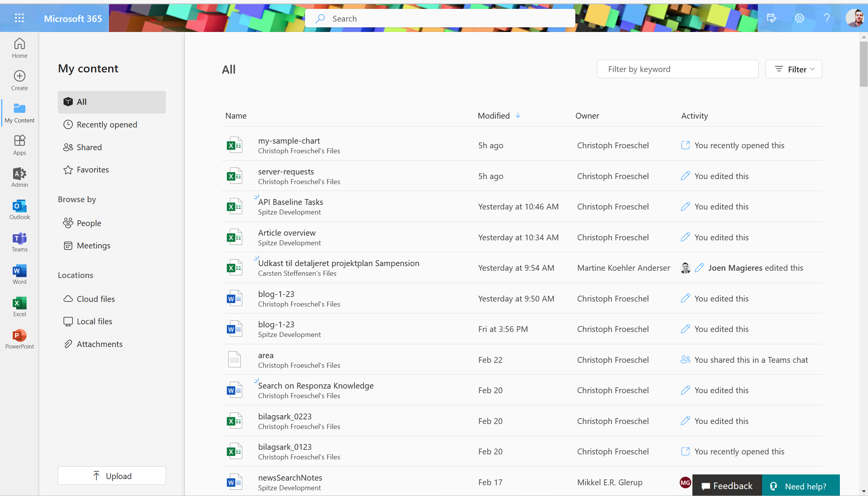Open Settings gear in the header
Image resolution: width=868 pixels, height=496 pixels.
coord(799,18)
